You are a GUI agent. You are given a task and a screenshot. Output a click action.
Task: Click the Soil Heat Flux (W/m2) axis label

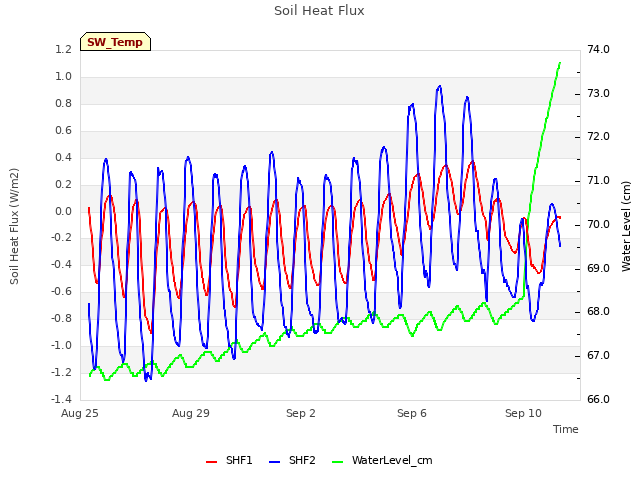click(14, 226)
